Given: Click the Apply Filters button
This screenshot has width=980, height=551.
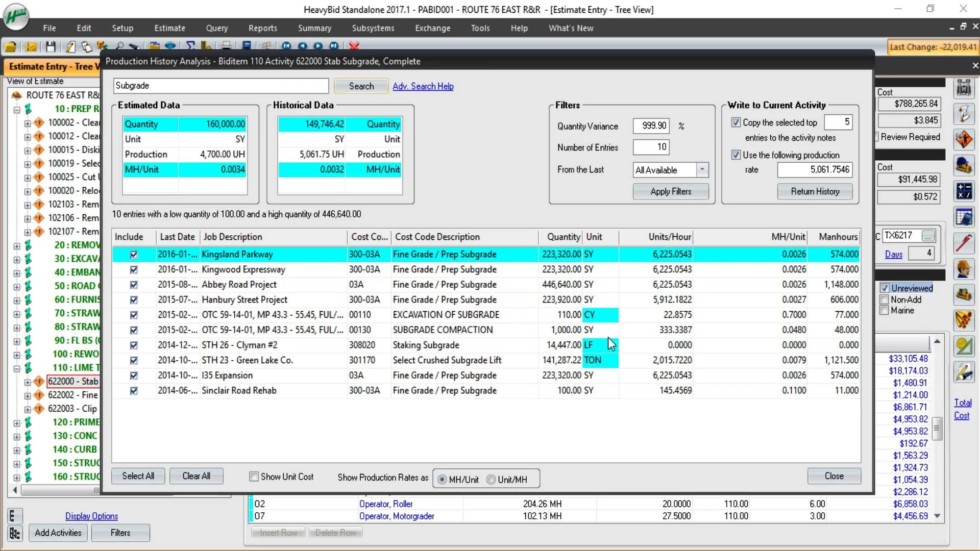Looking at the screenshot, I should (x=670, y=192).
